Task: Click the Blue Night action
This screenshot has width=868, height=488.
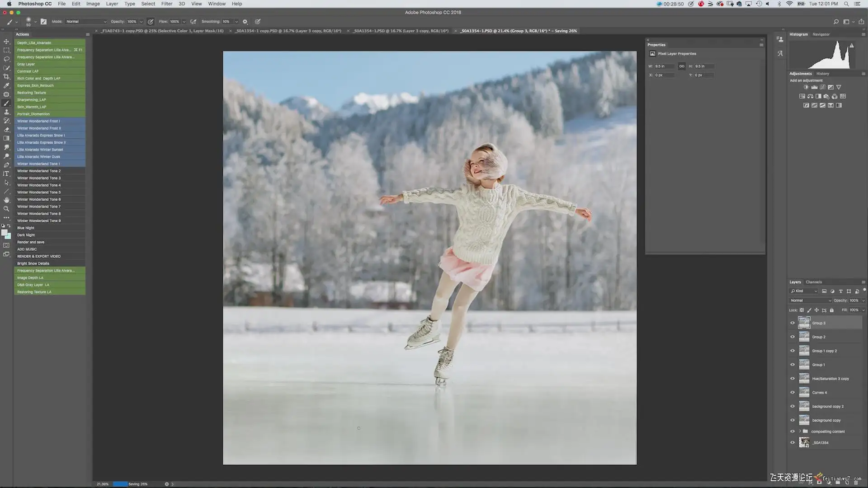Action: click(x=26, y=228)
